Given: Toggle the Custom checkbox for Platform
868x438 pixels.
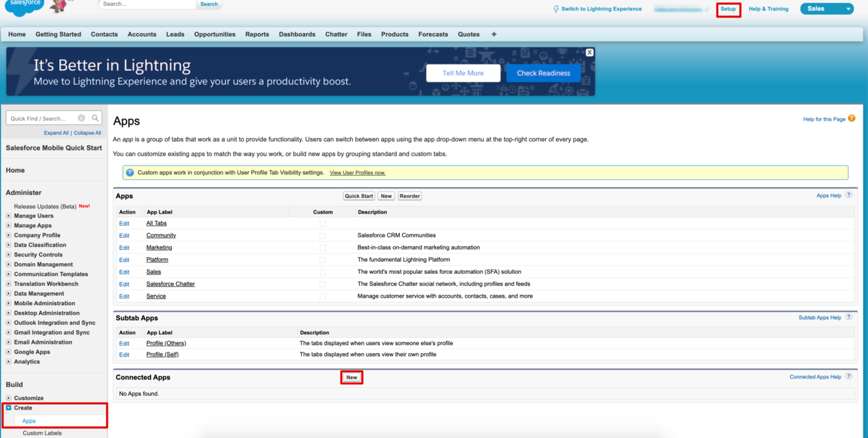Looking at the screenshot, I should (322, 260).
